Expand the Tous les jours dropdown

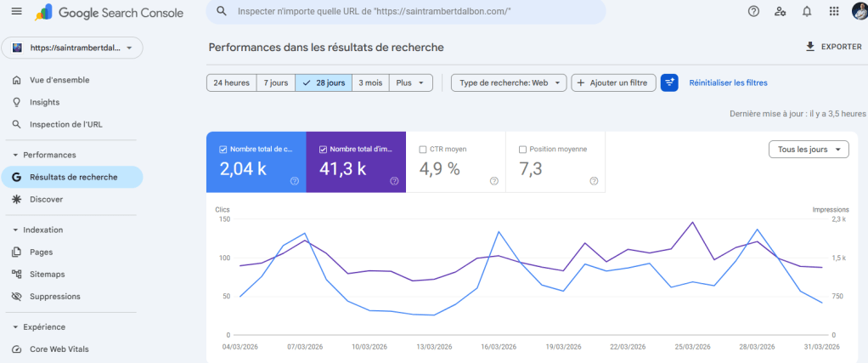point(808,149)
